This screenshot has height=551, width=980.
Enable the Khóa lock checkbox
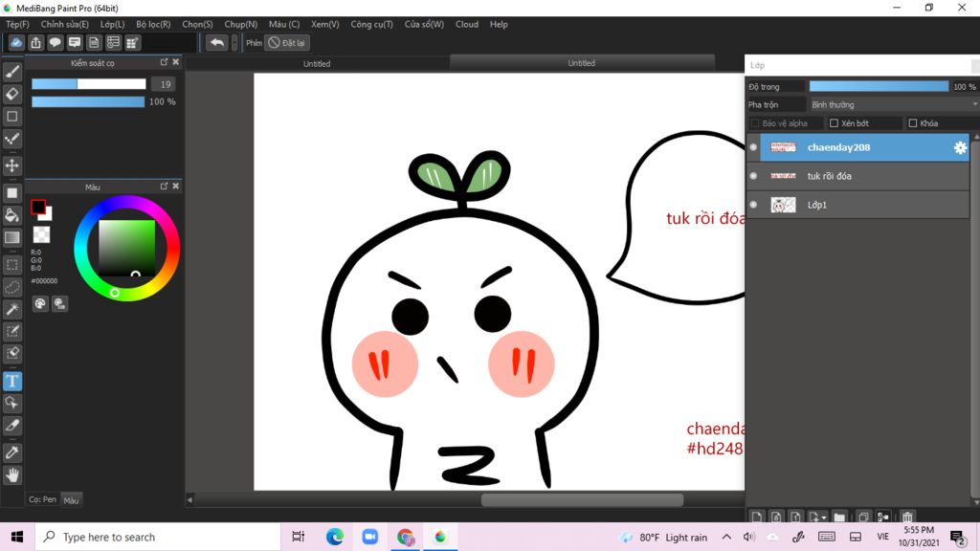[912, 123]
